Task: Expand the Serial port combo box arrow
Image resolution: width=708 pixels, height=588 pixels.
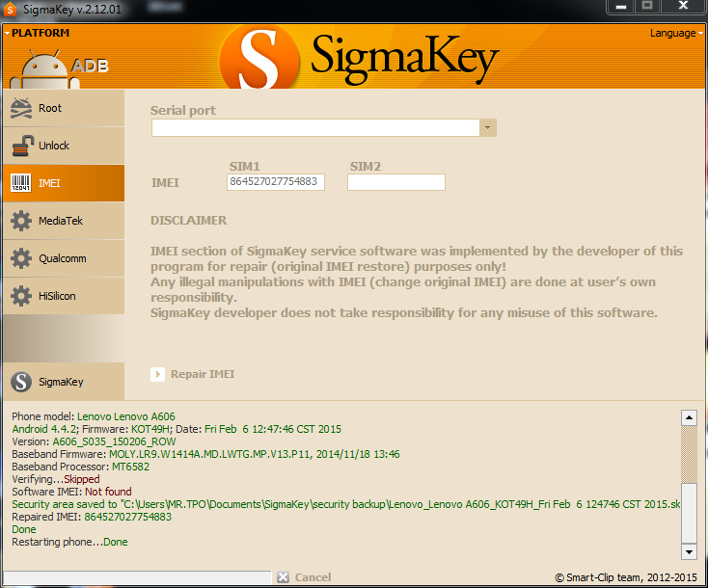Action: 488,127
